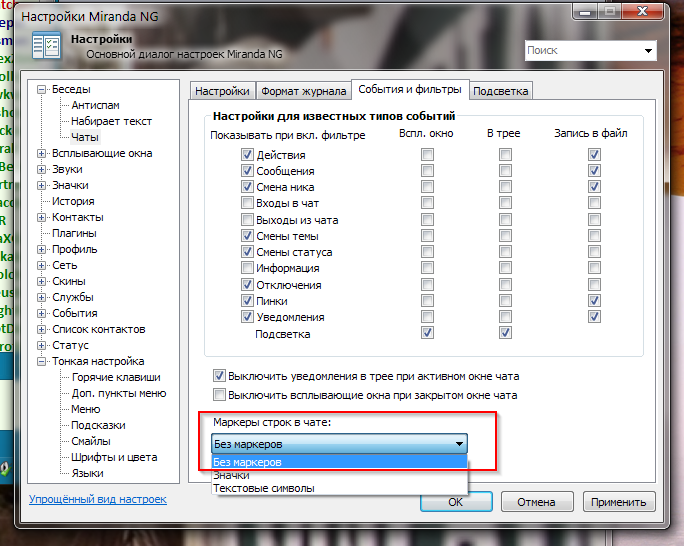Switch to the Формат журнала tab

click(304, 91)
